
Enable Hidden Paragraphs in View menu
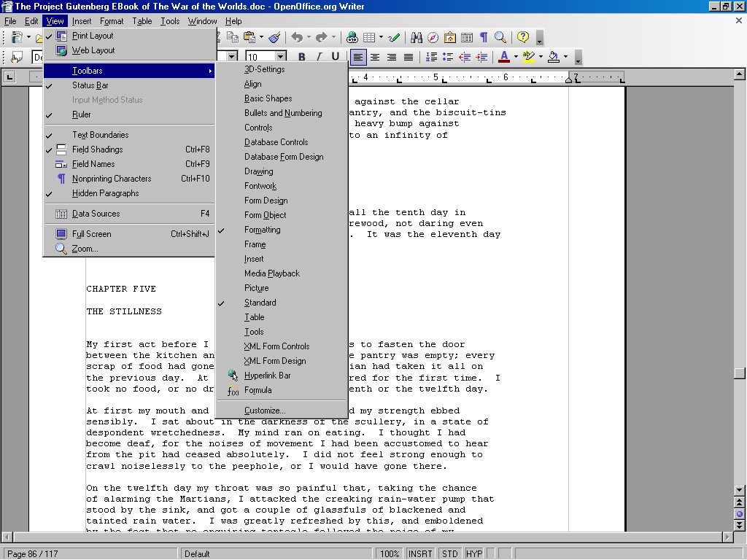(105, 193)
